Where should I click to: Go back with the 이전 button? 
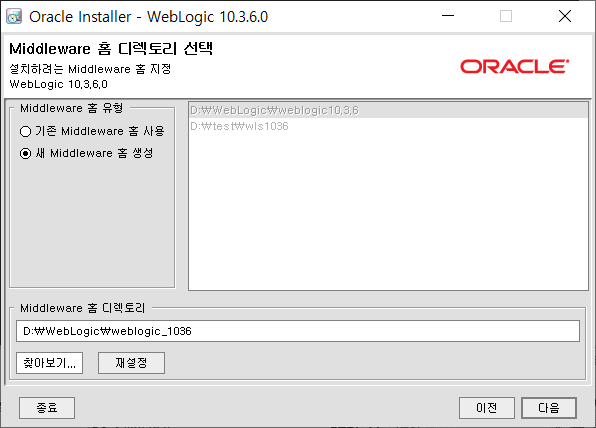[x=487, y=408]
